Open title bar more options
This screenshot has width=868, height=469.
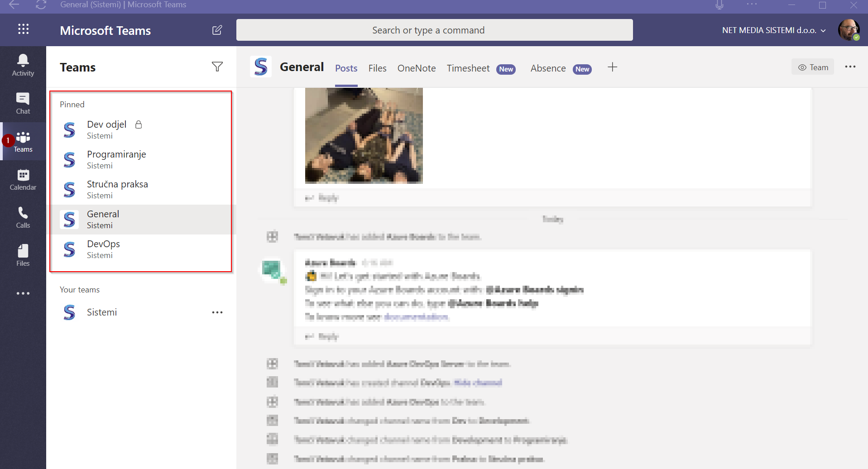click(752, 5)
